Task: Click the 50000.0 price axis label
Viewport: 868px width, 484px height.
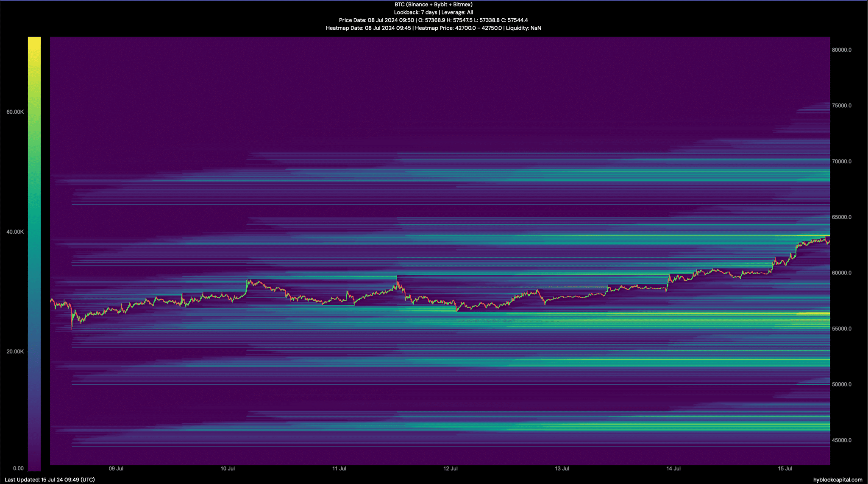Action: (841, 384)
